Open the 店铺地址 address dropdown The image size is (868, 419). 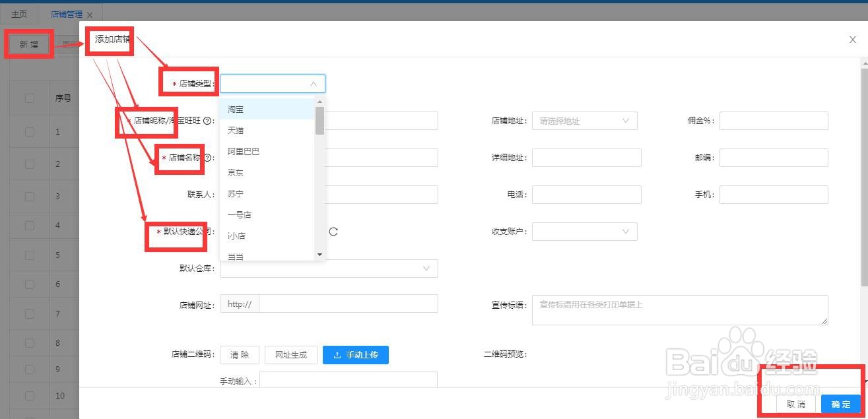click(x=585, y=121)
